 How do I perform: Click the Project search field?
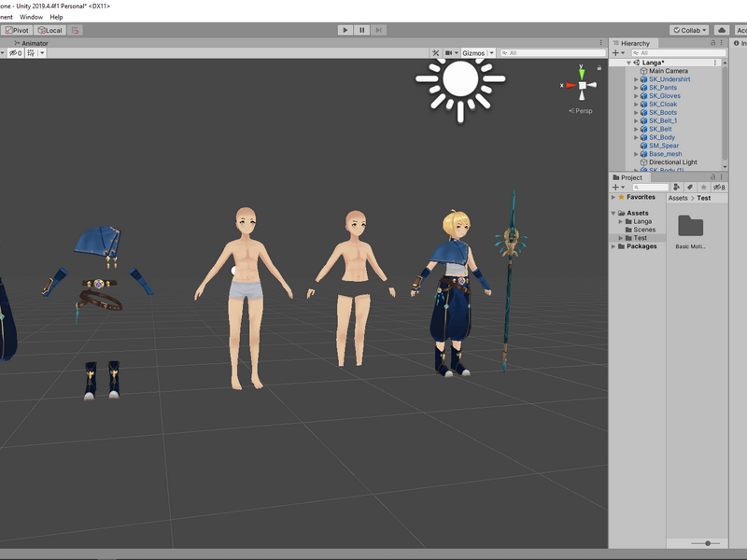[x=650, y=188]
